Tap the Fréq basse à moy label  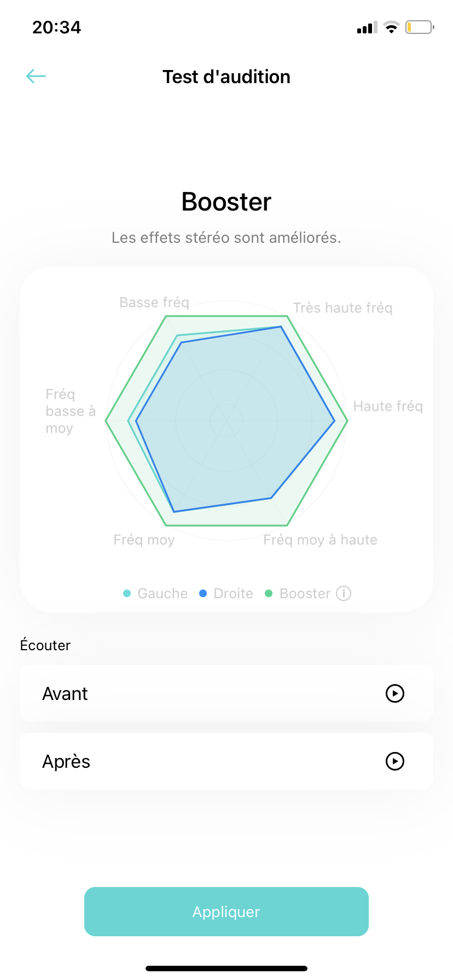pos(70,411)
